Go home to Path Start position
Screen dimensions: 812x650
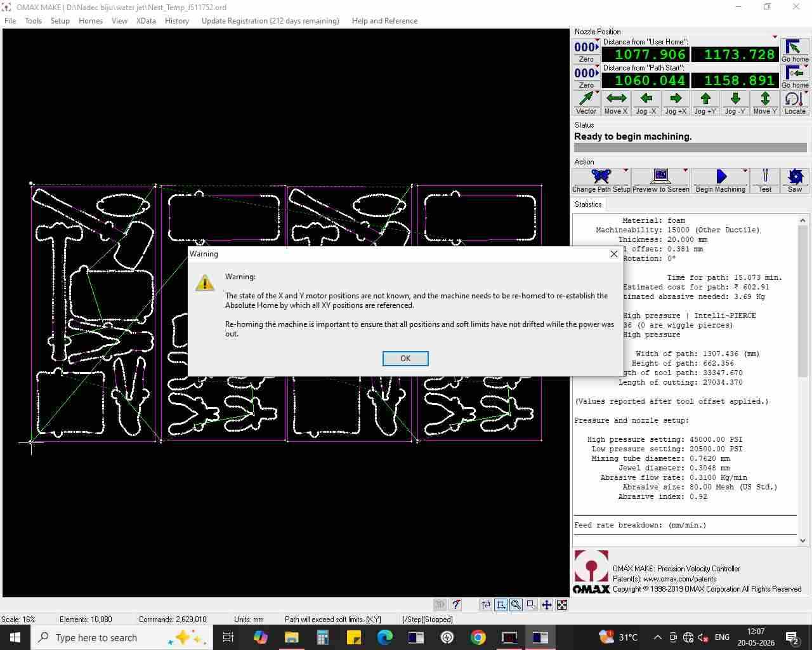(x=795, y=77)
